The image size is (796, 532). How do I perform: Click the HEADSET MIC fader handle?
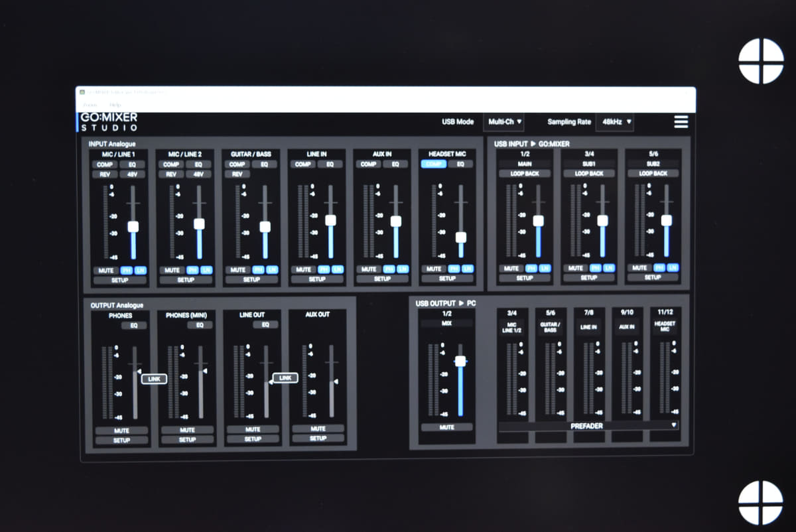[x=461, y=237]
